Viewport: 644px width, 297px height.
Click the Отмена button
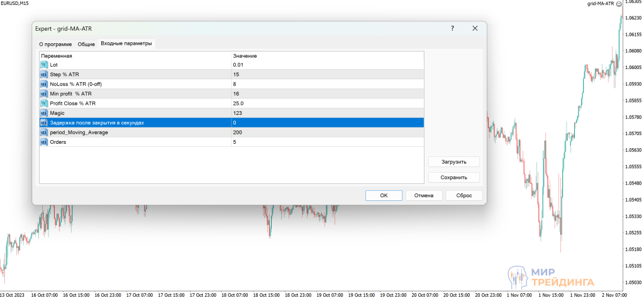click(x=424, y=195)
